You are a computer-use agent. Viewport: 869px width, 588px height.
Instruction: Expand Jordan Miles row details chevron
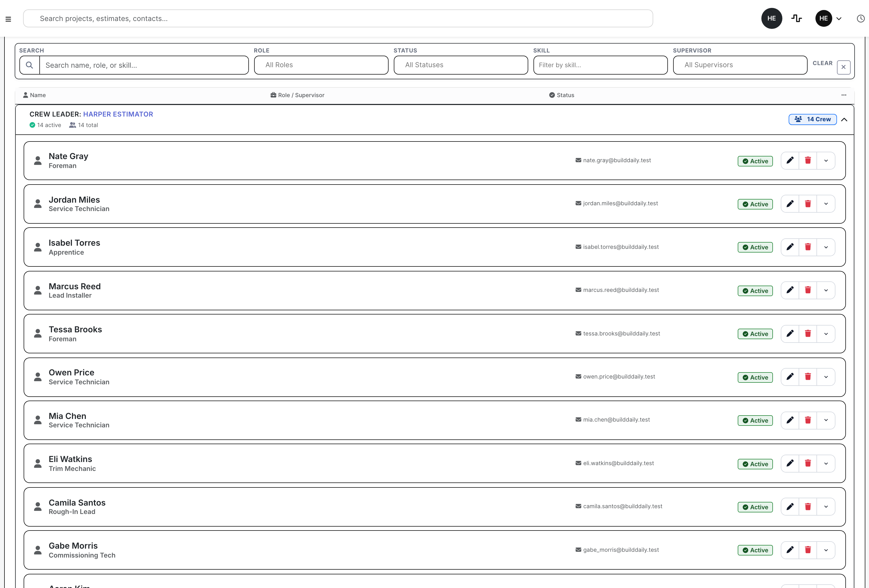point(826,204)
